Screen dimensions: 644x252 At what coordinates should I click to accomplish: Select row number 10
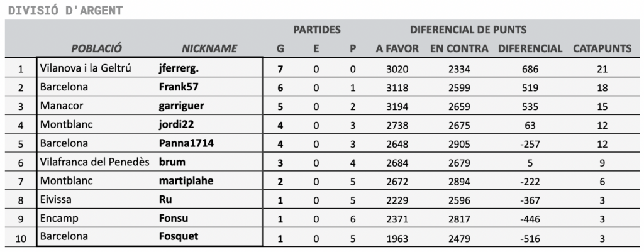pyautogui.click(x=21, y=238)
